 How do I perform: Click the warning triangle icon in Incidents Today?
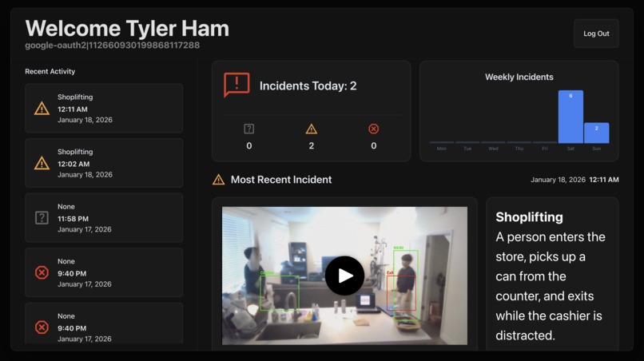point(312,129)
